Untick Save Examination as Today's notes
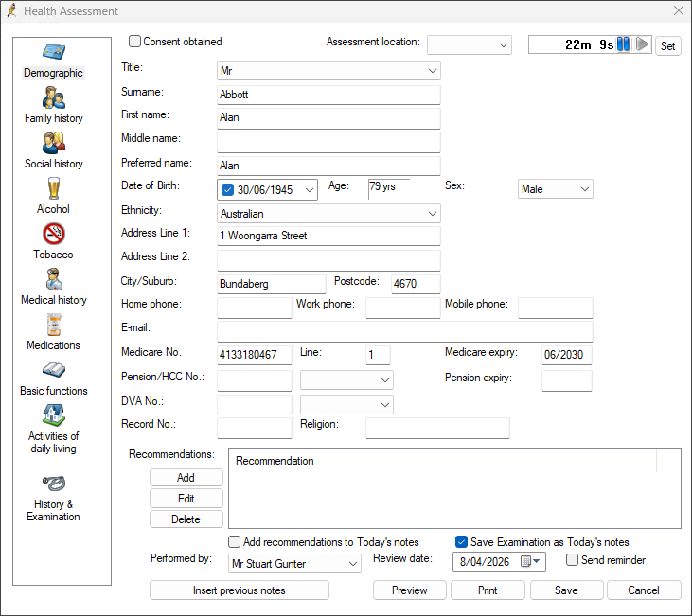692x616 pixels. pos(461,541)
